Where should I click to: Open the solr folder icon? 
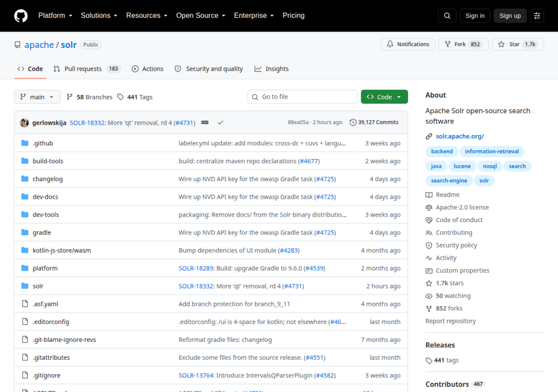pos(25,286)
